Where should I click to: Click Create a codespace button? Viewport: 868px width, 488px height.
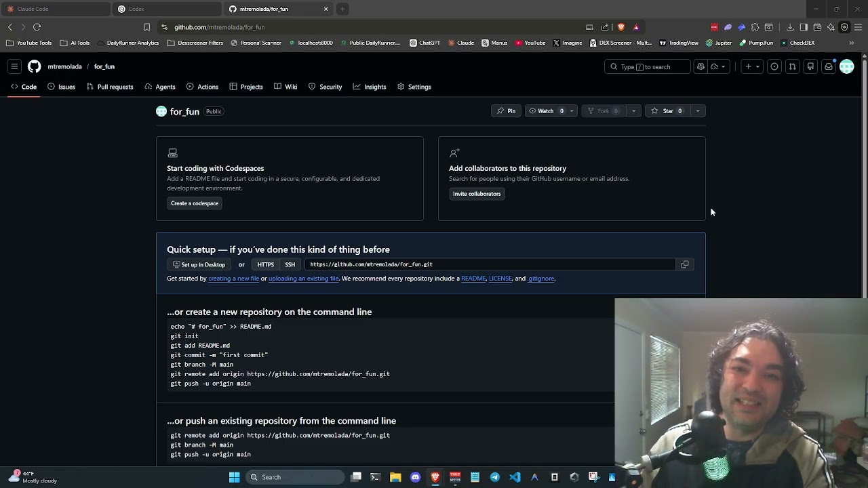coord(195,203)
